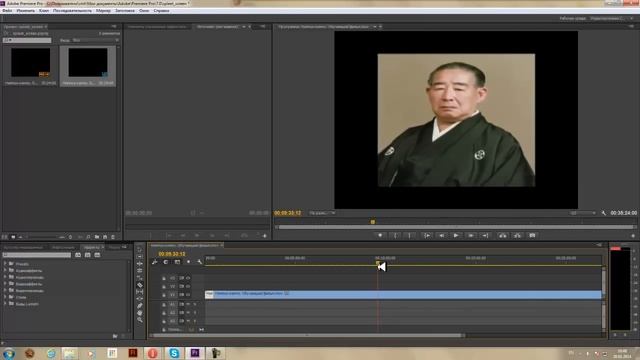Select the Pen tool
Screen dimensions: 640x360
pyautogui.click(x=140, y=306)
